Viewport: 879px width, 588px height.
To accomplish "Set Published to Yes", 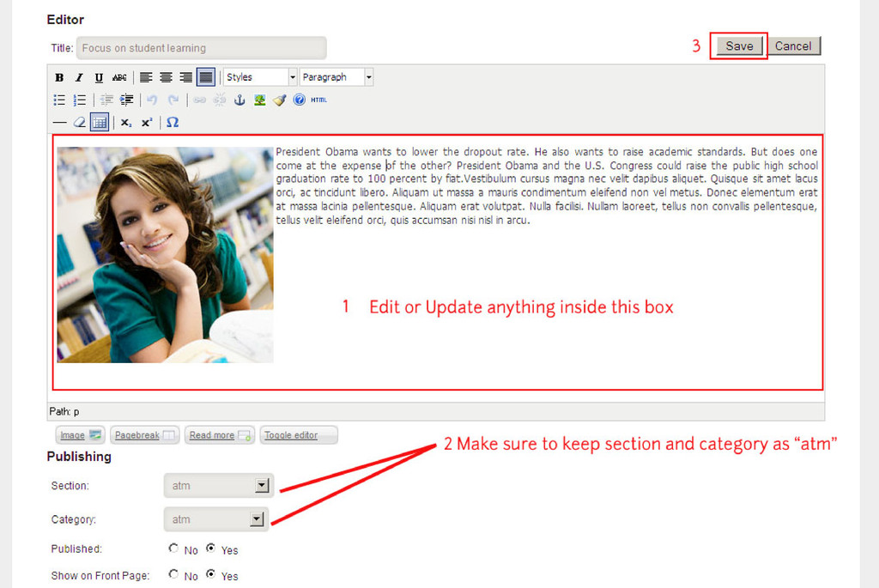I will 211,549.
